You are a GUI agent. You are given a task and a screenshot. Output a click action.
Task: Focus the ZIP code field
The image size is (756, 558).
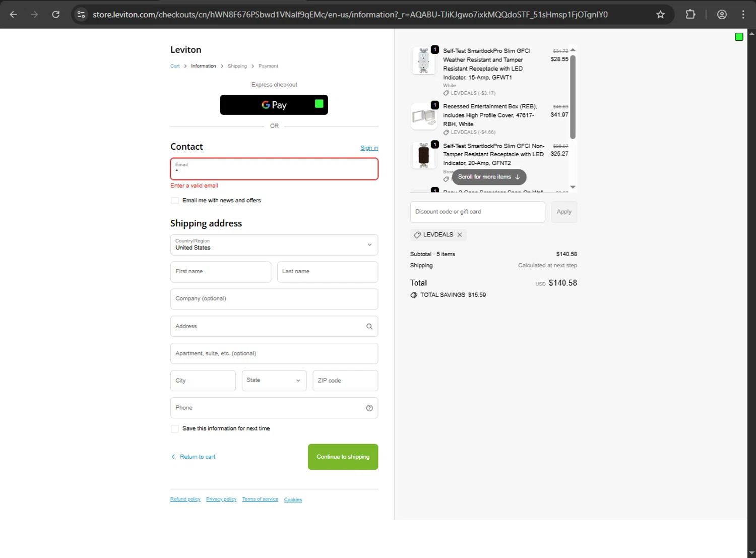click(345, 381)
